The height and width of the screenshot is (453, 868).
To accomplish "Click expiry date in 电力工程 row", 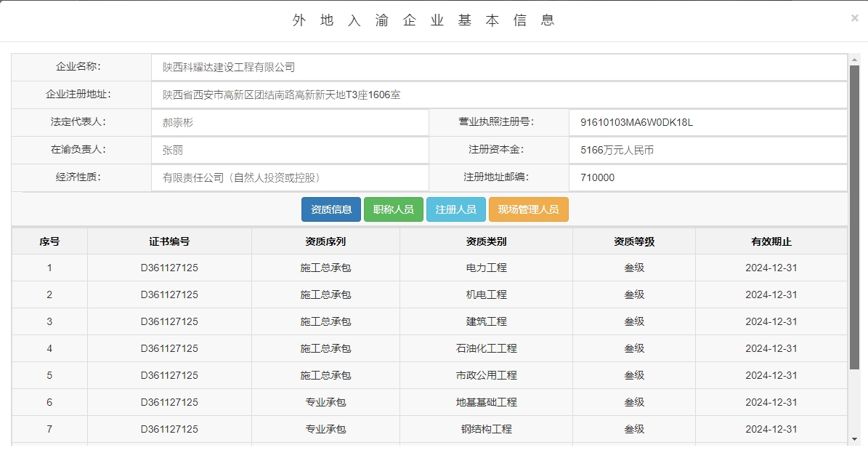I will [771, 268].
